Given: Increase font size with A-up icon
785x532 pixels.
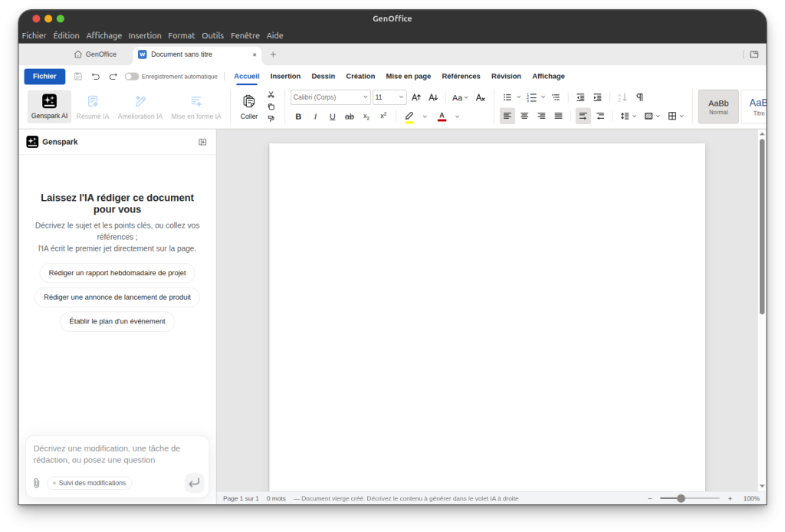Looking at the screenshot, I should [416, 97].
